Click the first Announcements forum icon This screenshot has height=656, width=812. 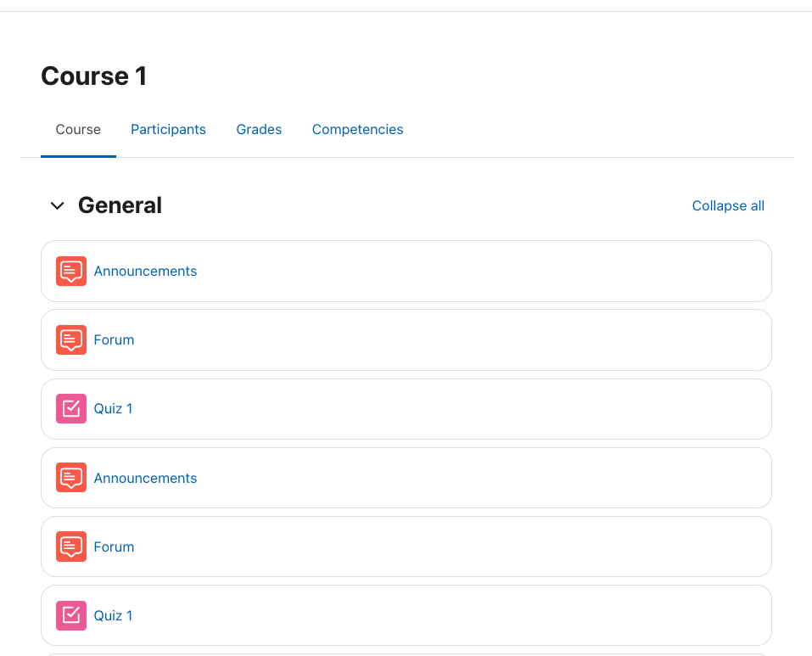(71, 271)
